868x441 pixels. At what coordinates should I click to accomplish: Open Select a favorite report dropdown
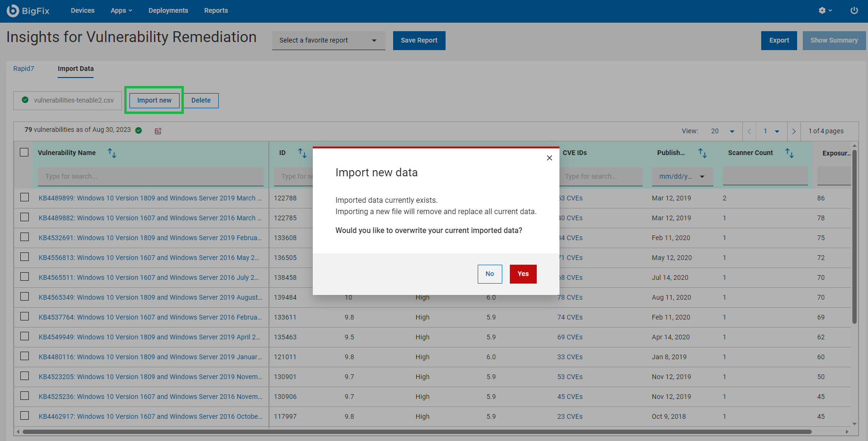(328, 41)
